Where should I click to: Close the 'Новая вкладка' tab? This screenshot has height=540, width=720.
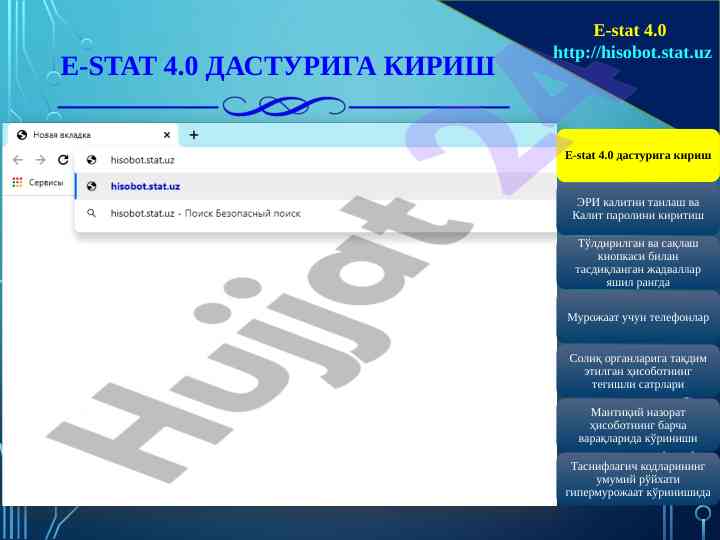[167, 135]
